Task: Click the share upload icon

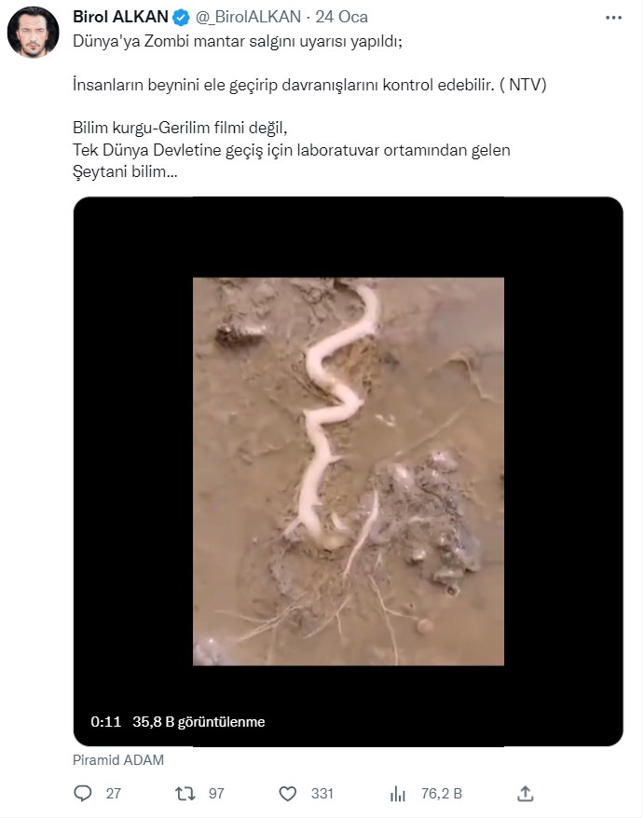Action: pos(525,794)
